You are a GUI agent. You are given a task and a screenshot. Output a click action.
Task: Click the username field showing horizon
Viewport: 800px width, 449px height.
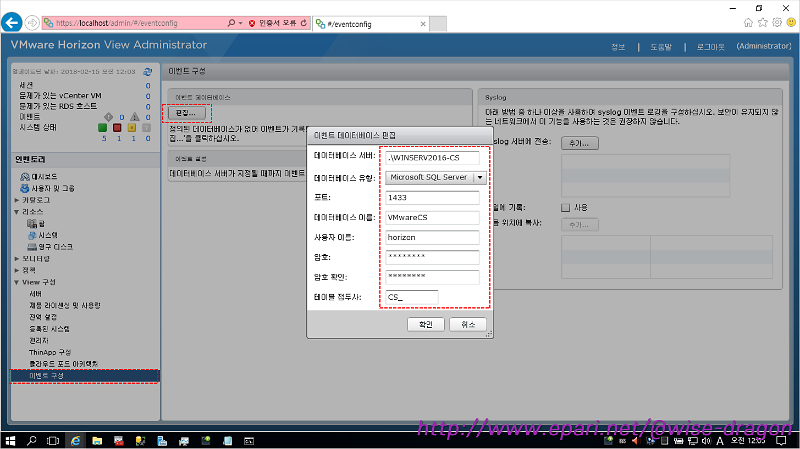click(432, 238)
